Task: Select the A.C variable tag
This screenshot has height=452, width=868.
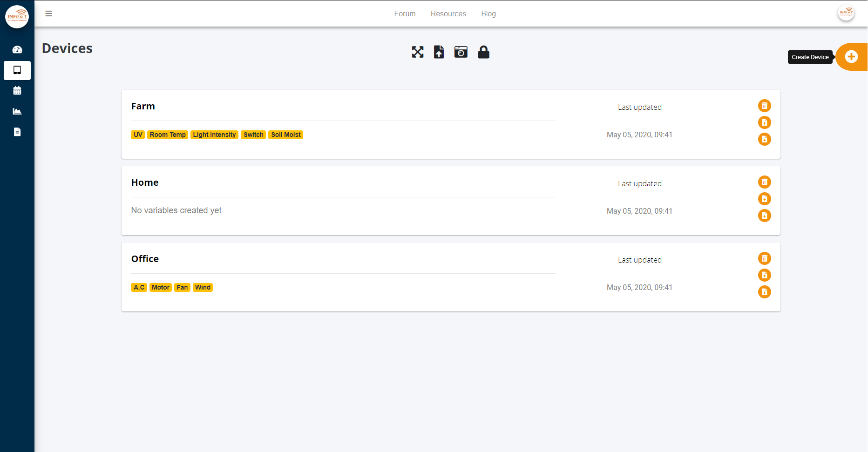Action: point(139,287)
